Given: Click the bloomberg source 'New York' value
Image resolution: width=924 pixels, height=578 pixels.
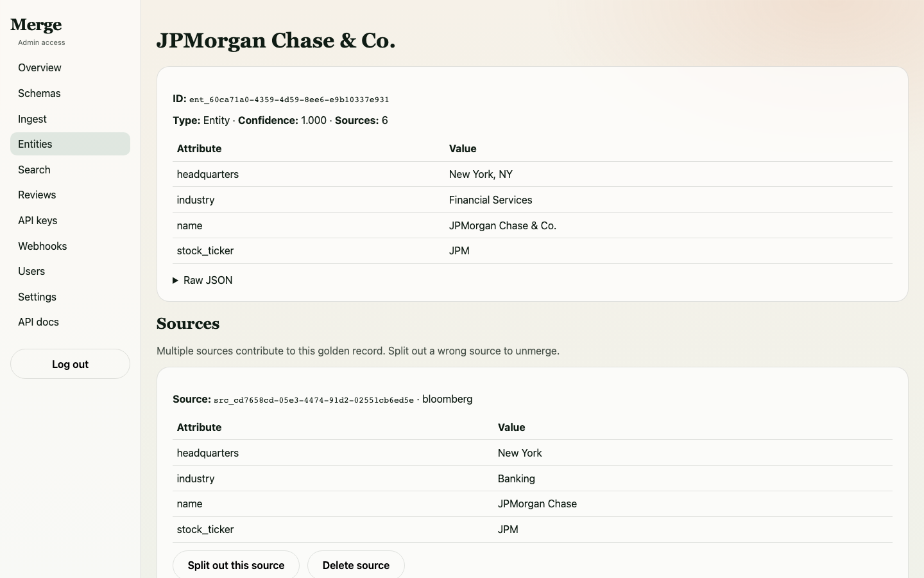Looking at the screenshot, I should click(x=520, y=453).
